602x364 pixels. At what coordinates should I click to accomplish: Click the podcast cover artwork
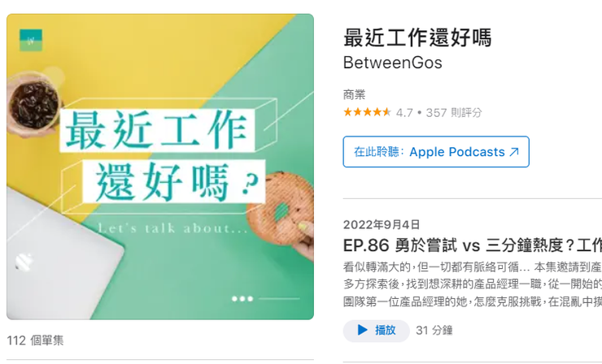pyautogui.click(x=160, y=167)
